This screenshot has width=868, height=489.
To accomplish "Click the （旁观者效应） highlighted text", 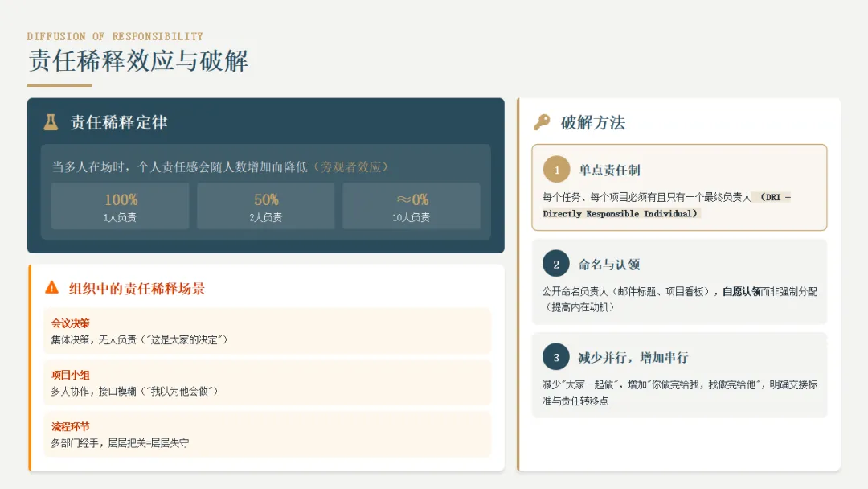I will pyautogui.click(x=350, y=166).
